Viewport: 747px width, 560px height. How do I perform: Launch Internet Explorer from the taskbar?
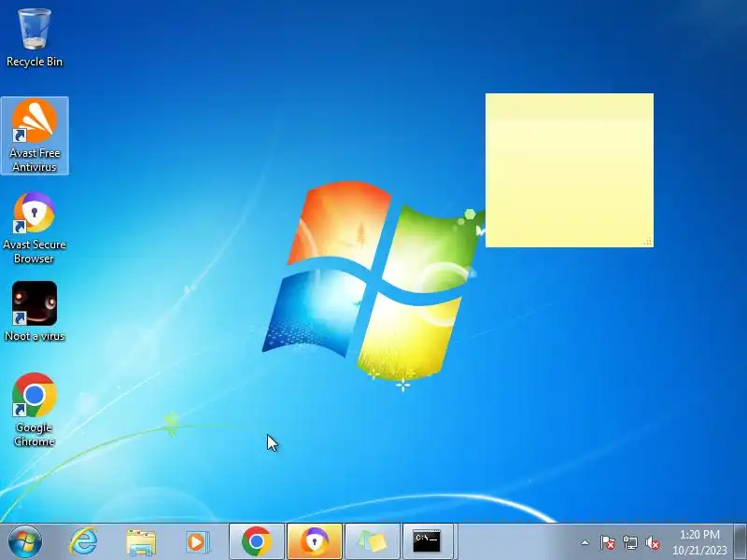click(x=84, y=542)
